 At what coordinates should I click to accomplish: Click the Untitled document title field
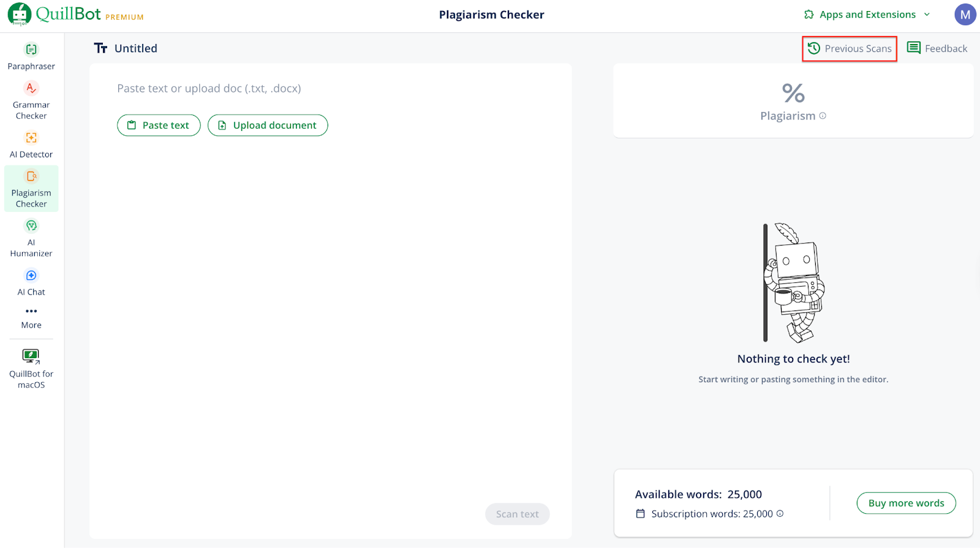136,48
